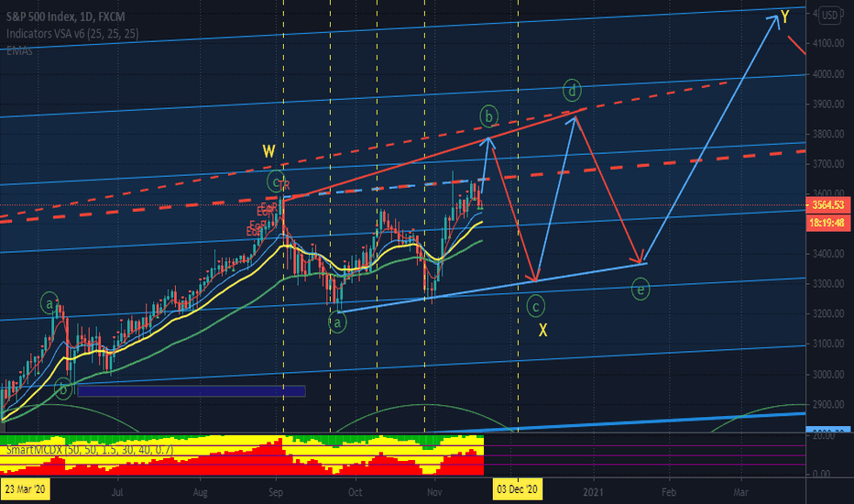Click the current price label 3564.53

827,205
